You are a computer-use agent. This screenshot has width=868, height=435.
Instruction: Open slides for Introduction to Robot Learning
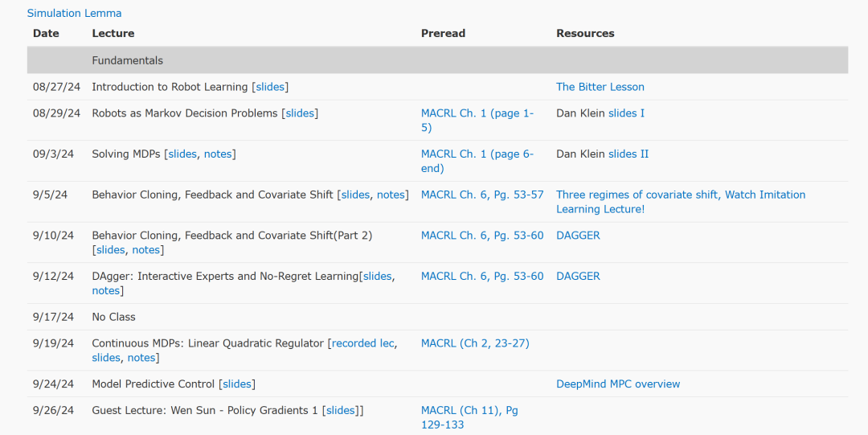click(270, 87)
